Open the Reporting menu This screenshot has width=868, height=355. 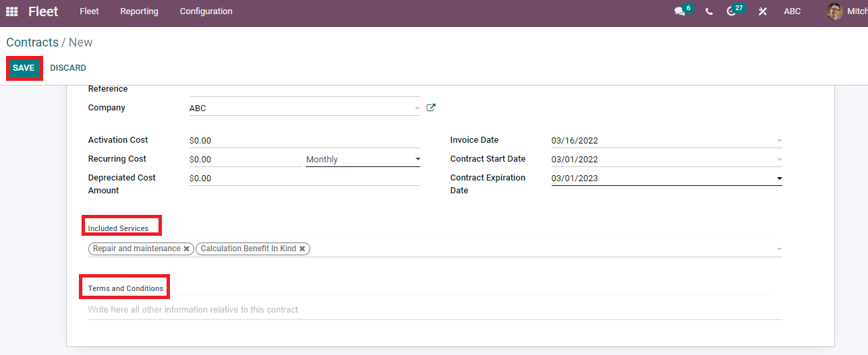coord(139,11)
